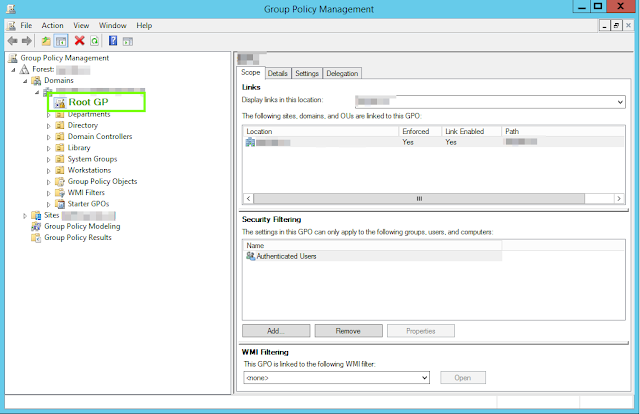Click the Starter GPOs icon
Image resolution: width=640 pixels, height=414 pixels.
(60, 204)
